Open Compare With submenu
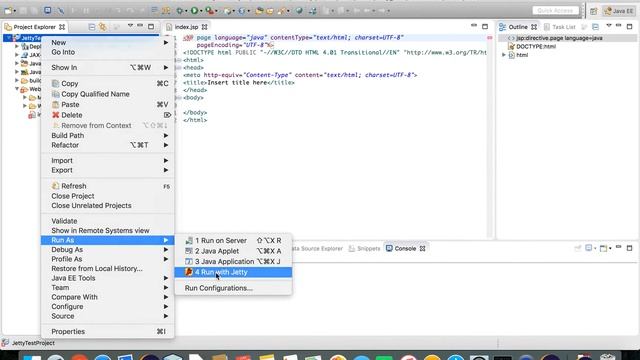Image resolution: width=640 pixels, height=360 pixels. coord(108,297)
